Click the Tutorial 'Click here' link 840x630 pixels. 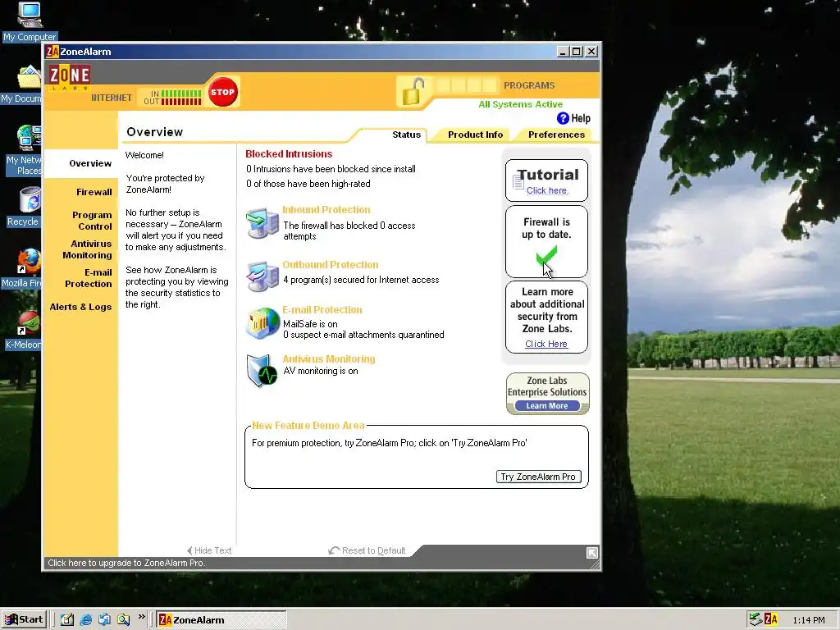(x=547, y=190)
